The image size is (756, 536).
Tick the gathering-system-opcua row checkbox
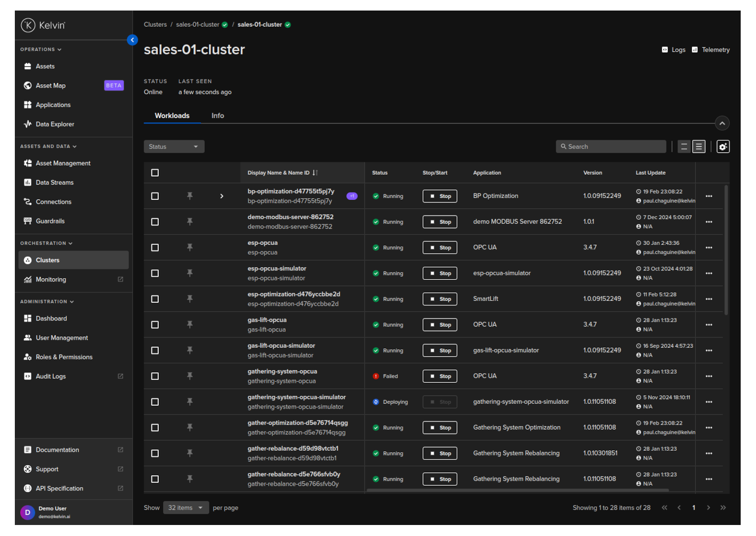pyautogui.click(x=155, y=377)
